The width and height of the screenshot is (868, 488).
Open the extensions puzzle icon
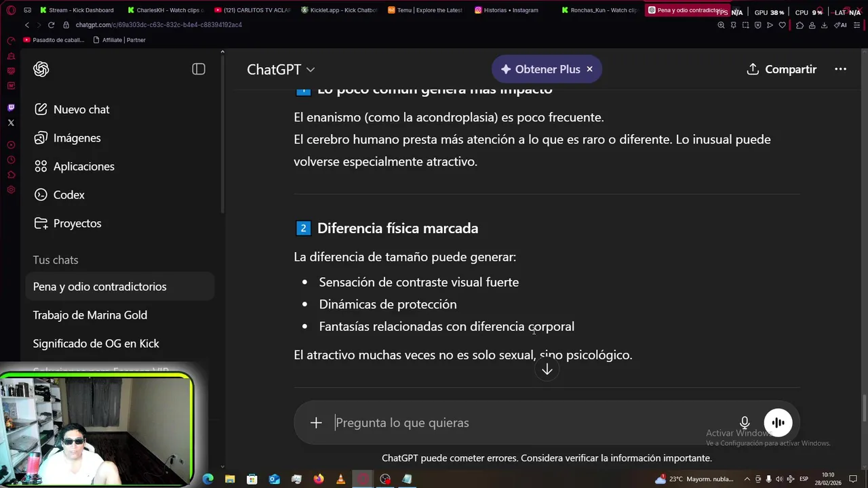click(x=800, y=25)
